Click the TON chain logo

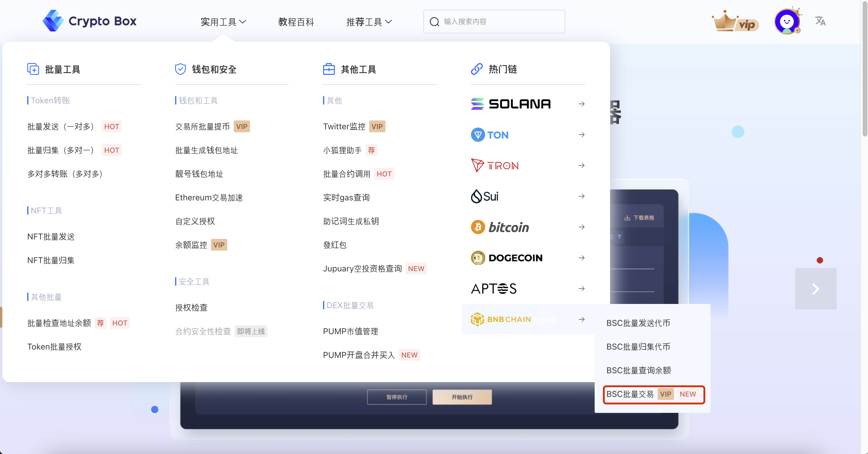(x=489, y=135)
